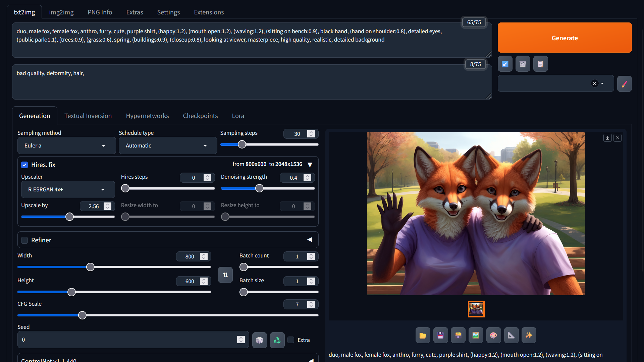
Task: Click the reuse seed recycle icon
Action: pyautogui.click(x=277, y=340)
